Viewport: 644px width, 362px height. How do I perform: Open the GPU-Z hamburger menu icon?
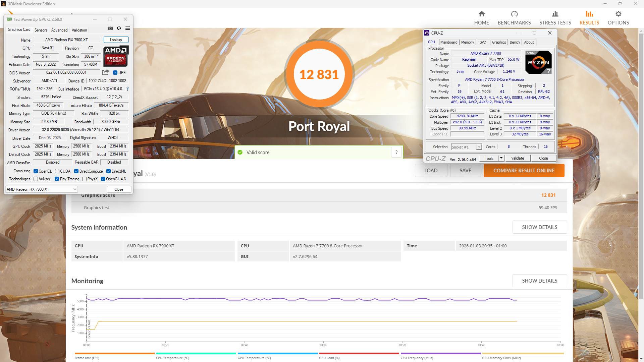coord(127,28)
